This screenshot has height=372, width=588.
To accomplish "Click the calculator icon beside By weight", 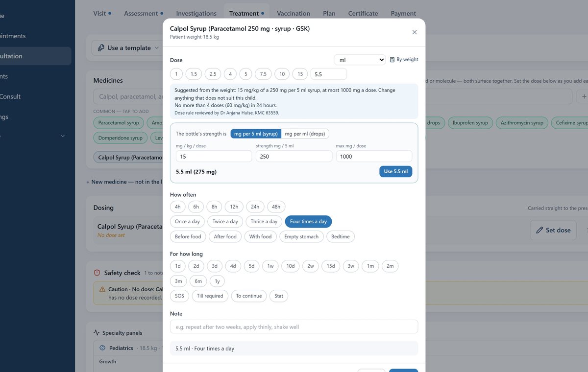I will pos(392,60).
